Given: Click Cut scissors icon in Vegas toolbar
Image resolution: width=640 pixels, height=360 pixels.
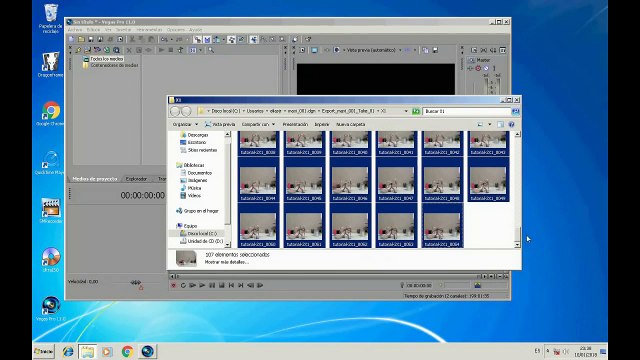Looking at the screenshot, I should pyautogui.click(x=132, y=39).
